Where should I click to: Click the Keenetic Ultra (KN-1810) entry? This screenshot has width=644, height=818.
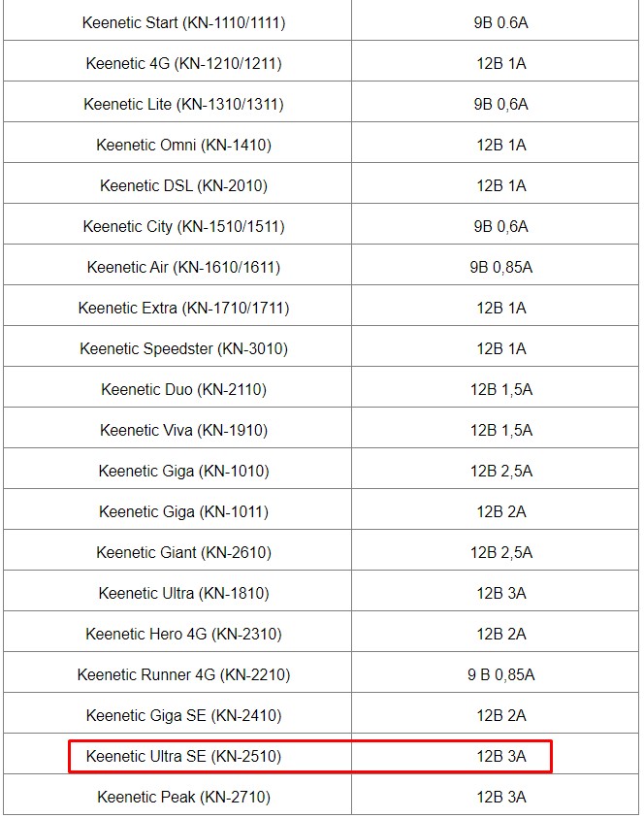(183, 593)
